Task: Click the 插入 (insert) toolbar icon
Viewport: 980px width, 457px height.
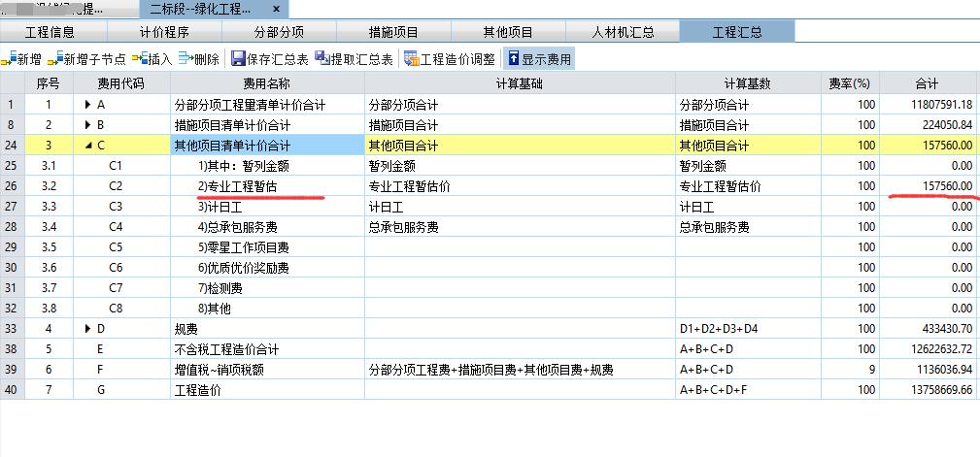Action: pos(139,59)
